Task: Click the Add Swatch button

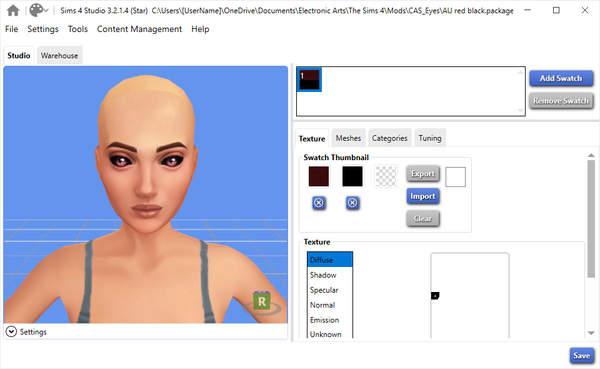Action: [561, 78]
